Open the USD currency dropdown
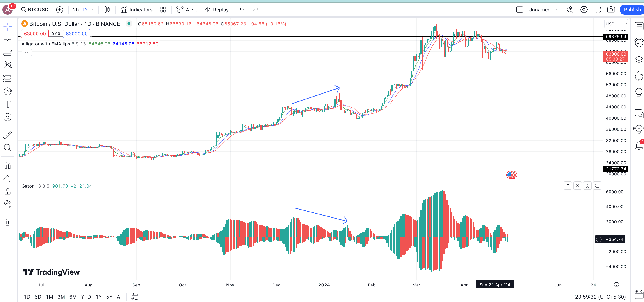 616,24
